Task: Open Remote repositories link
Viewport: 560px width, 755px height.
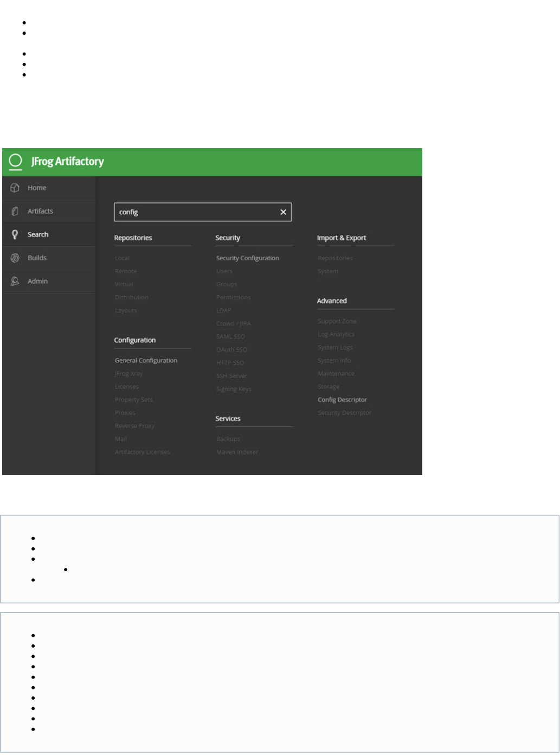Action: [x=126, y=271]
